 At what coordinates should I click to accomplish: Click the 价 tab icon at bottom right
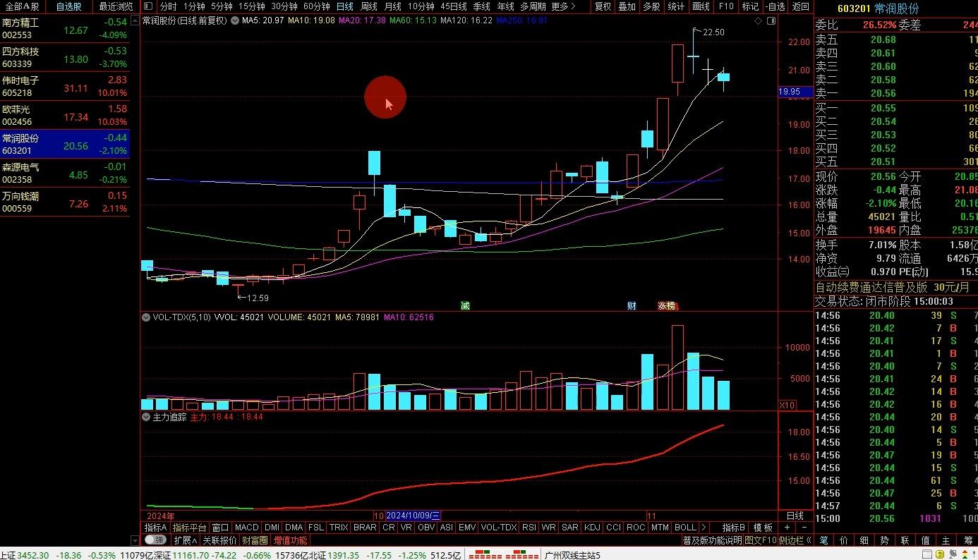pos(844,540)
